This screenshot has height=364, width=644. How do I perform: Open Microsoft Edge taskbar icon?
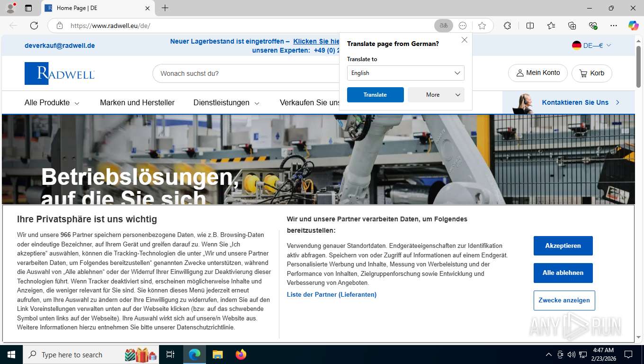pos(195,355)
